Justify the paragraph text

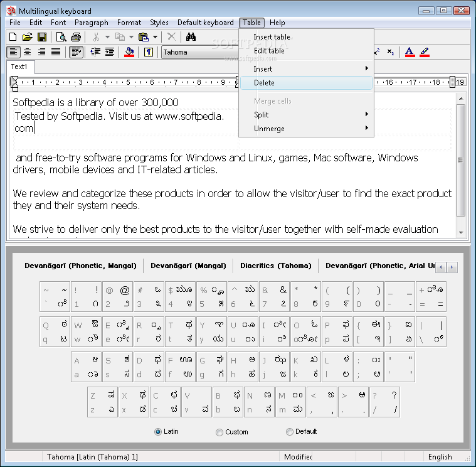(56, 52)
